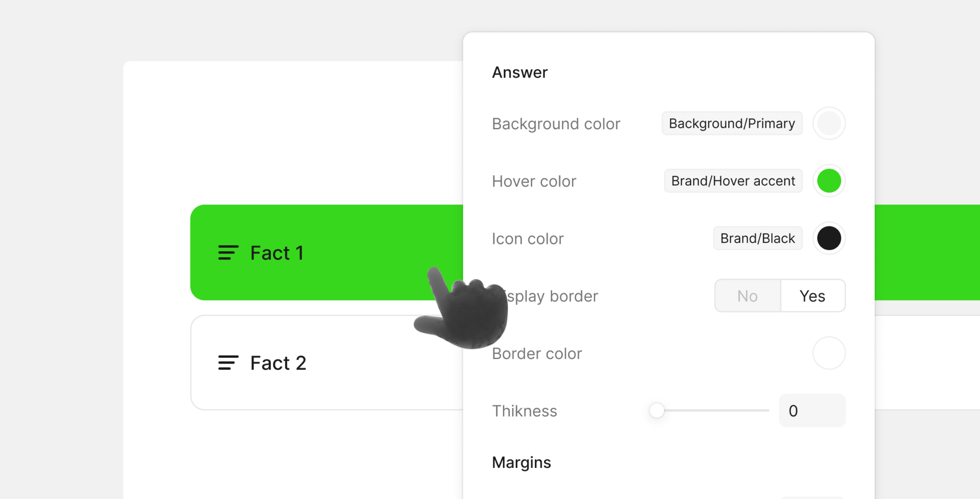The height and width of the screenshot is (499, 980).
Task: Open the Background/Primary color token dropdown
Action: pyautogui.click(x=732, y=123)
